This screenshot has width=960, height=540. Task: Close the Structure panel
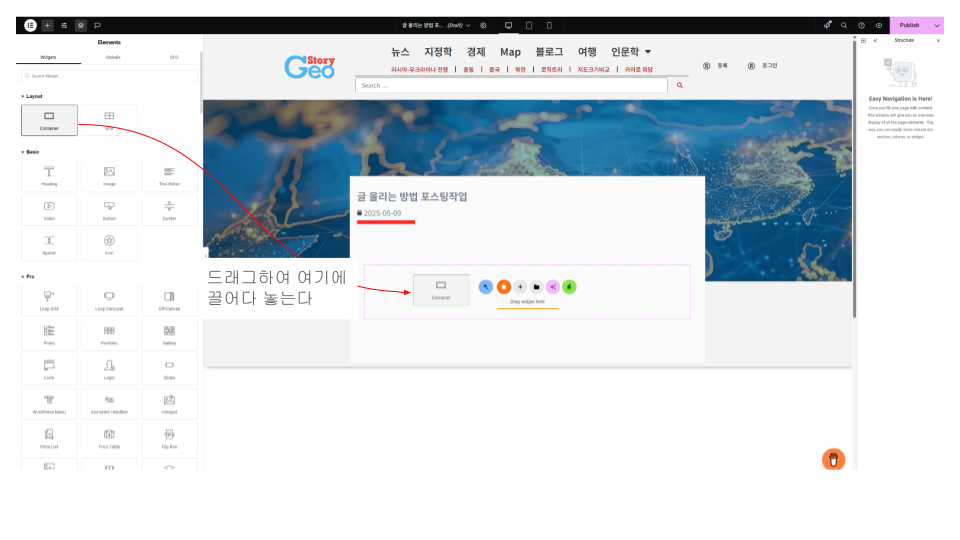(x=938, y=40)
